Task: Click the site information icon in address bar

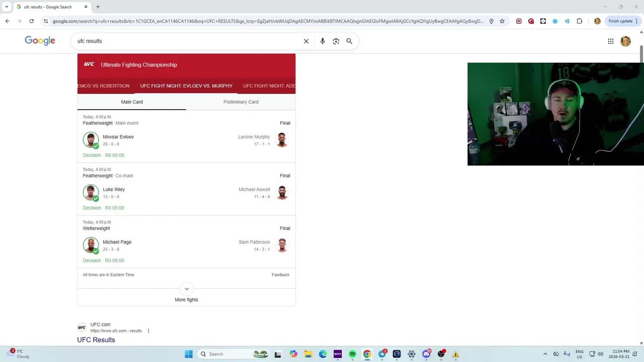Action: coord(46,21)
